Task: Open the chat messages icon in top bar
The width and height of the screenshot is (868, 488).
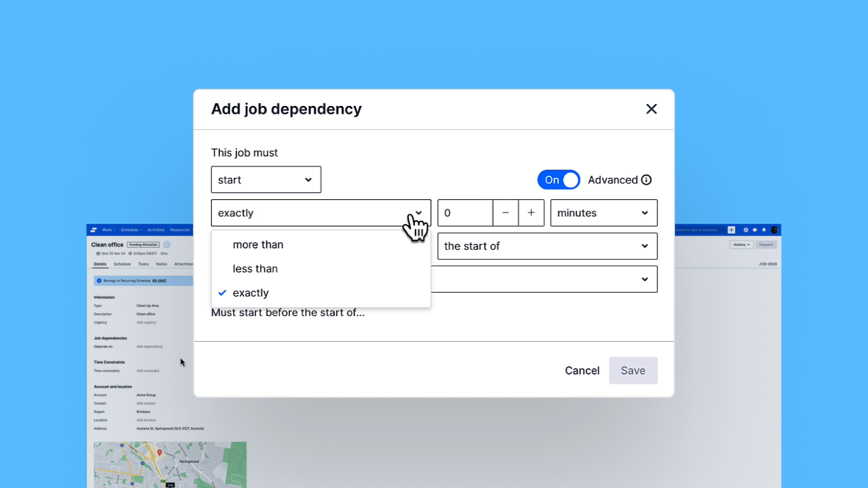Action: [x=754, y=229]
